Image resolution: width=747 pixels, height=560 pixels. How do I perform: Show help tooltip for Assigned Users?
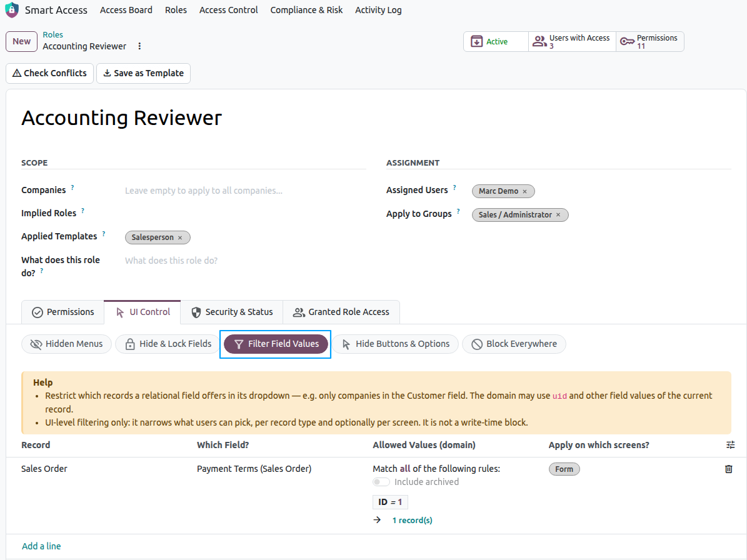(454, 187)
